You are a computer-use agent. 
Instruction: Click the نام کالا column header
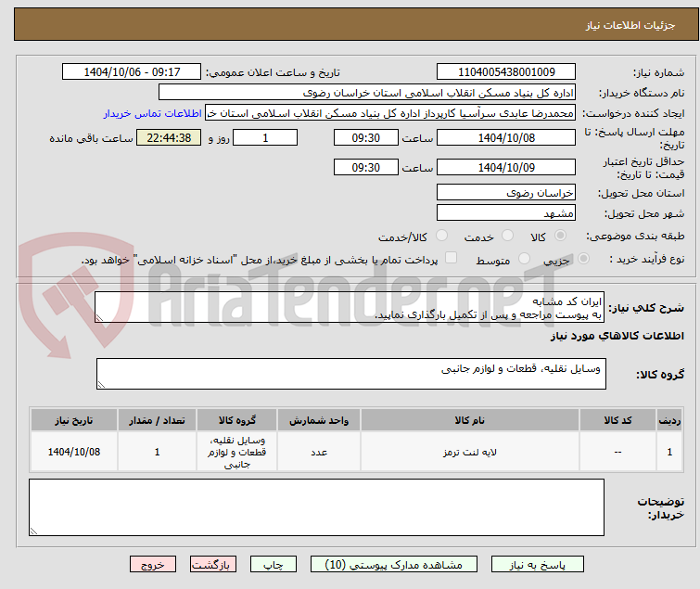(x=470, y=420)
